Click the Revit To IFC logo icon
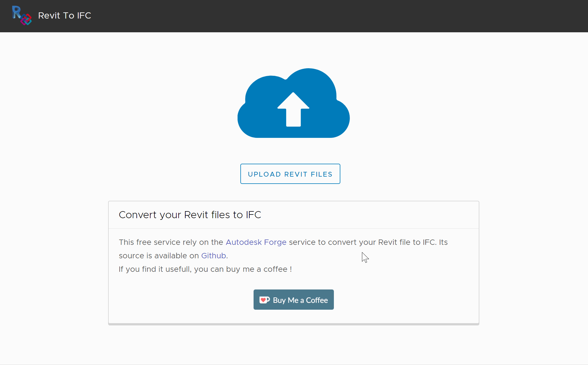The width and height of the screenshot is (588, 365). (22, 15)
